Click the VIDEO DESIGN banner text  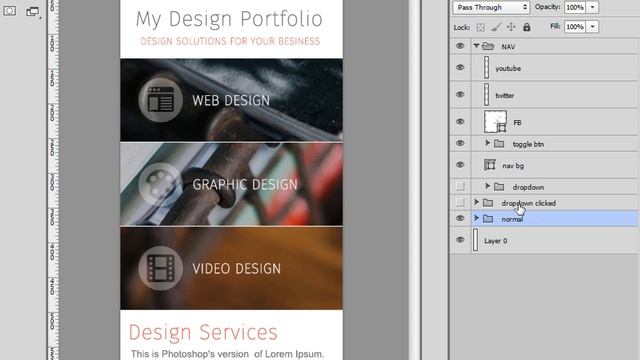click(236, 269)
